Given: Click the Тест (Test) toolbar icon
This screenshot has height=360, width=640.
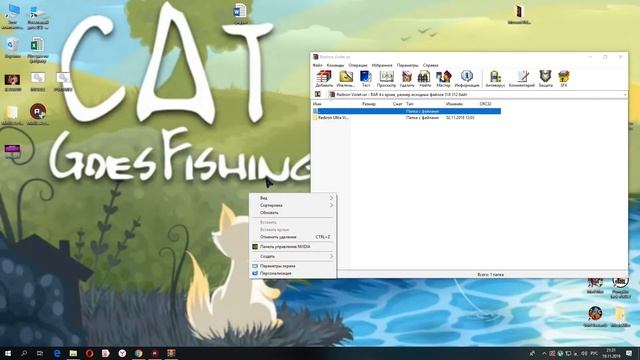Looking at the screenshot, I should point(366,78).
